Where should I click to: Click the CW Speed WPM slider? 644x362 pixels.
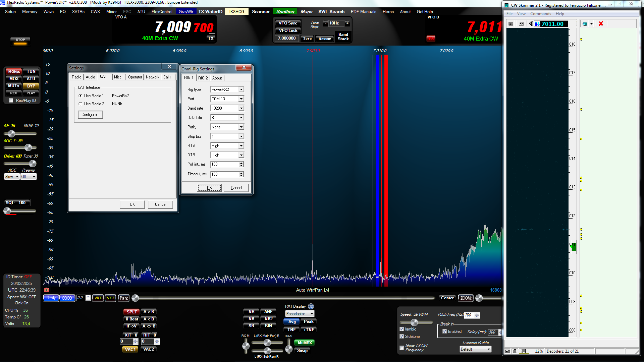point(416,322)
